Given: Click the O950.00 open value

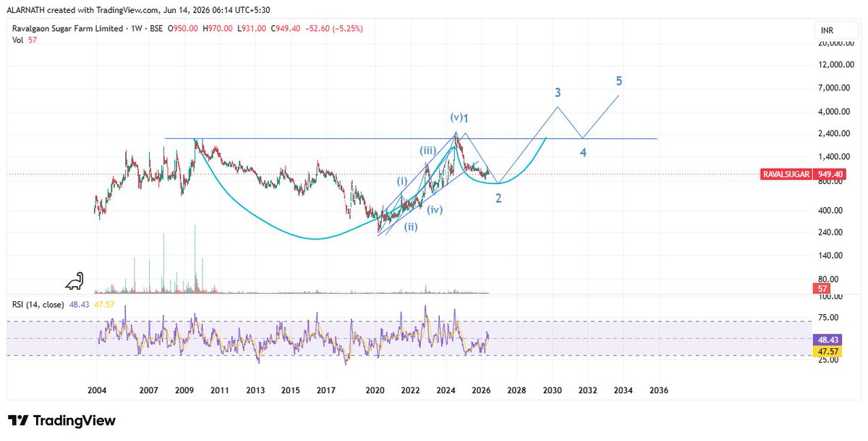Looking at the screenshot, I should [x=184, y=29].
